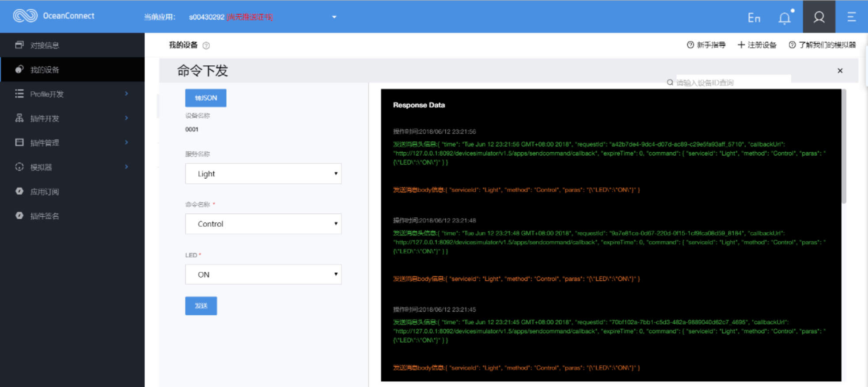The height and width of the screenshot is (387, 868).
Task: Click the help icon beside 我的设备 heading
Action: pyautogui.click(x=206, y=45)
